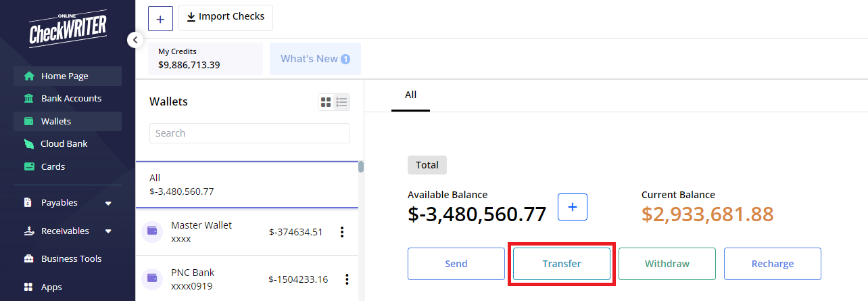Click the Withdraw button
The height and width of the screenshot is (301, 868).
(667, 264)
